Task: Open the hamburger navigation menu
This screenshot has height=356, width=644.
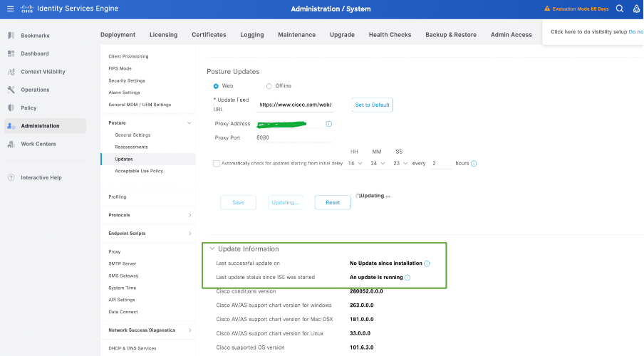Action: [x=10, y=9]
